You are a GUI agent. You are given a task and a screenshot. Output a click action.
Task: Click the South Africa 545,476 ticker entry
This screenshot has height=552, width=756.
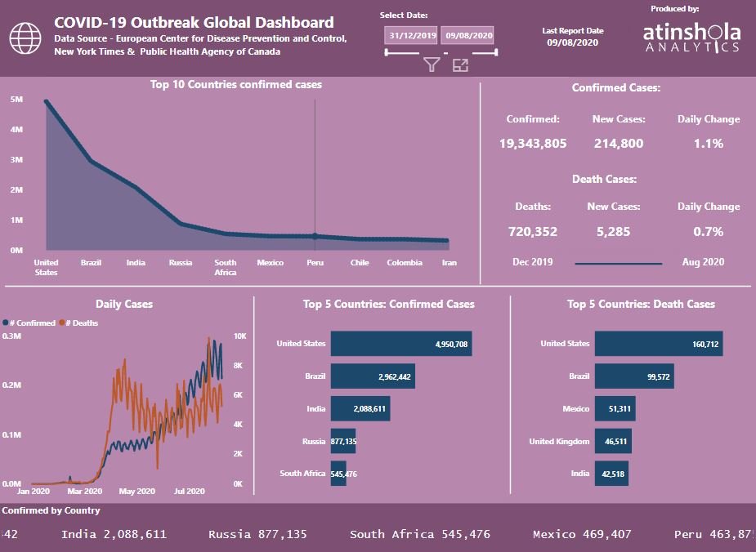[x=420, y=534]
